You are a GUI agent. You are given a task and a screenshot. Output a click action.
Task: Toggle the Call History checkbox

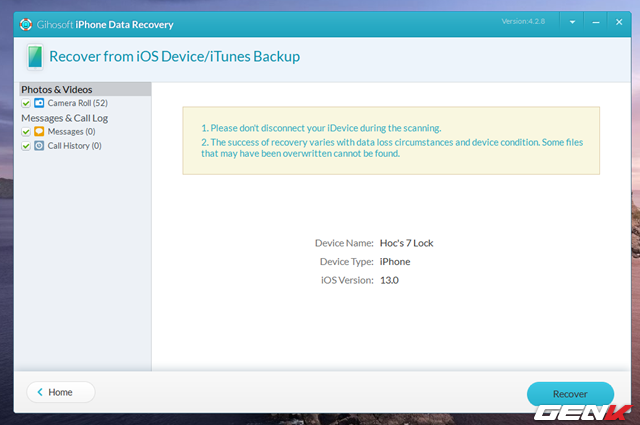pos(26,146)
